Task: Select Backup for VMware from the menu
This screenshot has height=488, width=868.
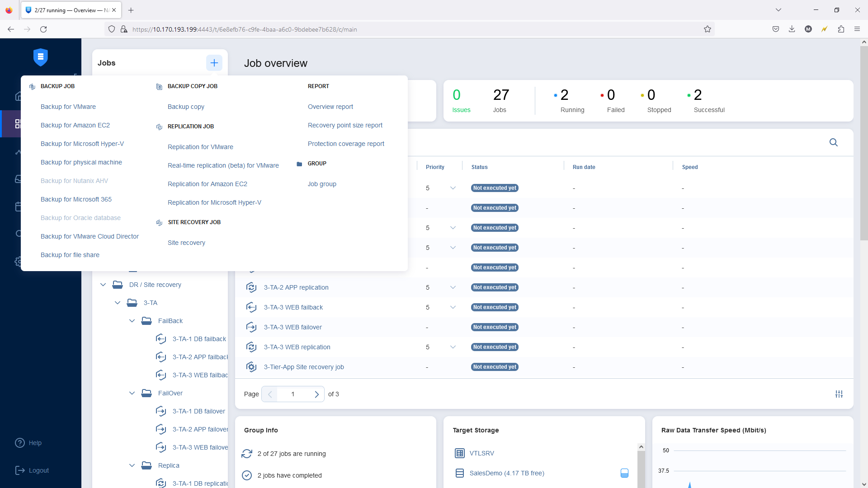Action: tap(68, 107)
